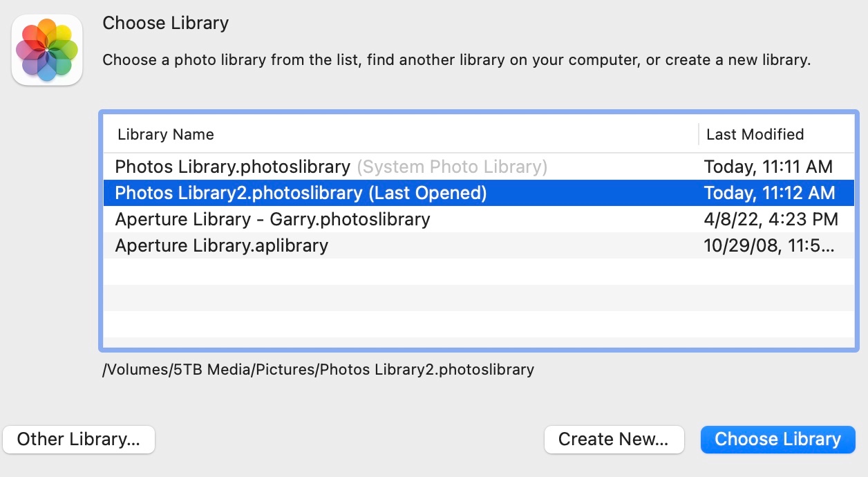
Task: Select Photos Library.photoslibrary in the list
Action: pyautogui.click(x=233, y=167)
